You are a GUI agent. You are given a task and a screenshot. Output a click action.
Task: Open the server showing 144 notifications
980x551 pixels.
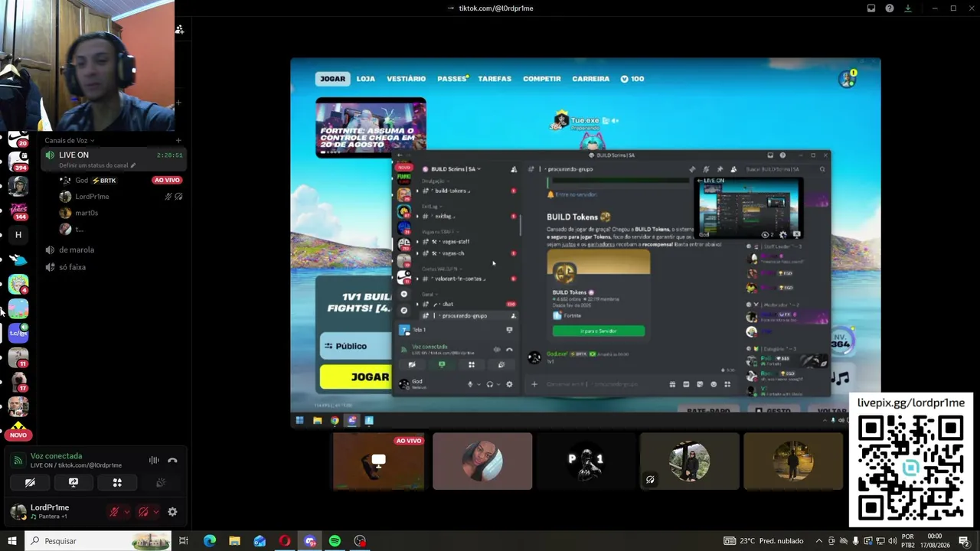pyautogui.click(x=18, y=210)
